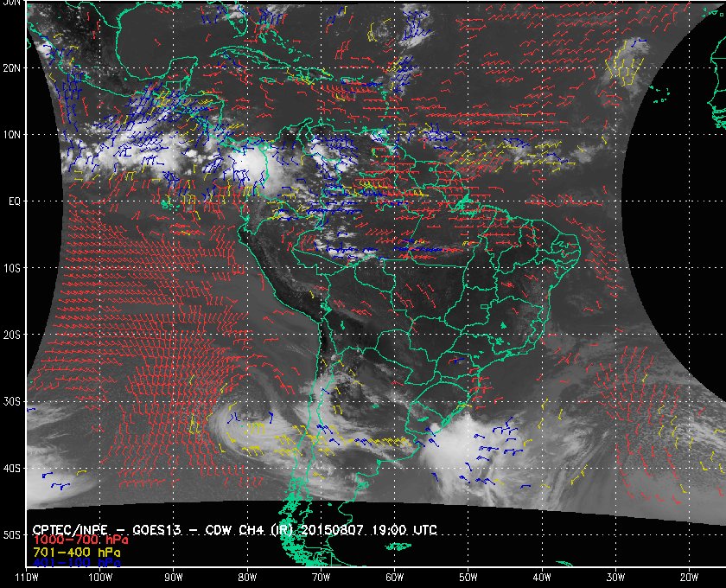Click the 10S latitude axis label
Image resolution: width=726 pixels, height=588 pixels.
click(12, 268)
